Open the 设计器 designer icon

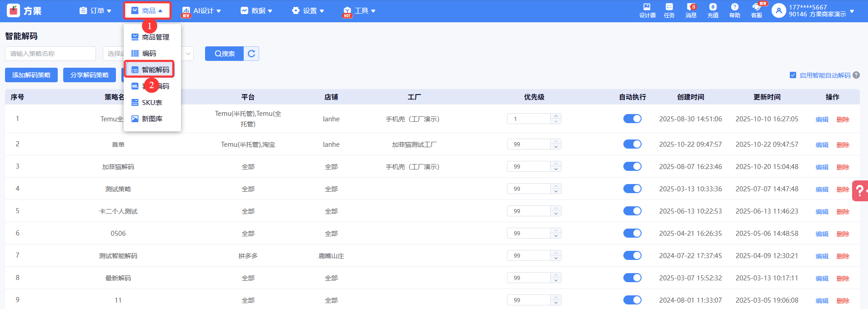click(x=647, y=10)
